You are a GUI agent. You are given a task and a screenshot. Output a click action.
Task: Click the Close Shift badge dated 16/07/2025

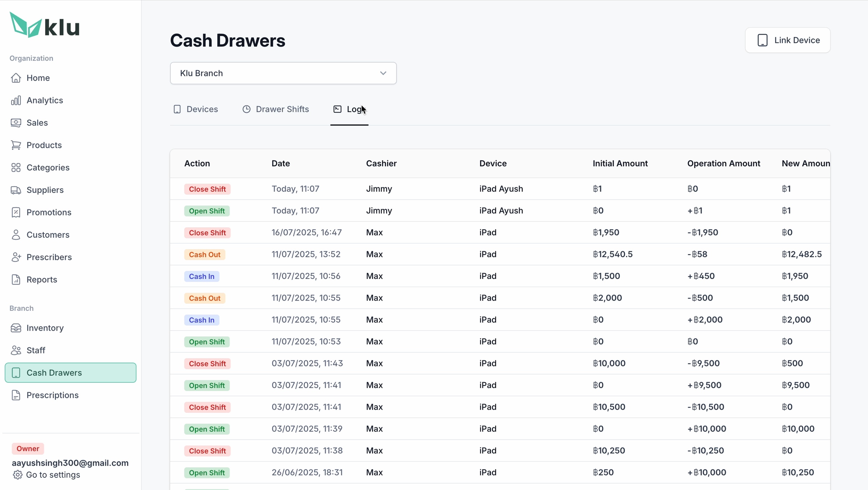207,233
